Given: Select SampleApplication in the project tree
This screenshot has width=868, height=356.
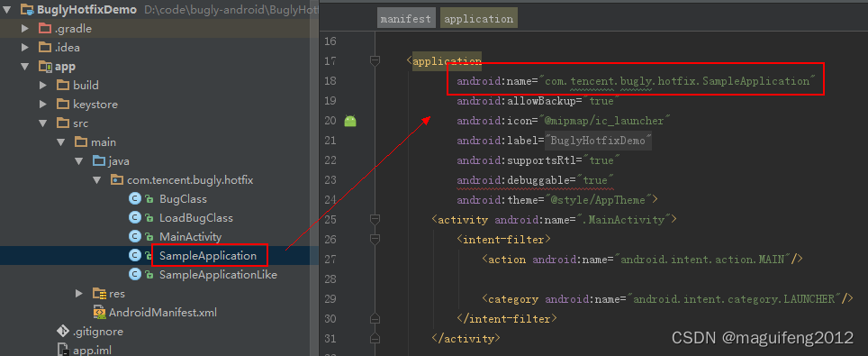Looking at the screenshot, I should tap(208, 256).
